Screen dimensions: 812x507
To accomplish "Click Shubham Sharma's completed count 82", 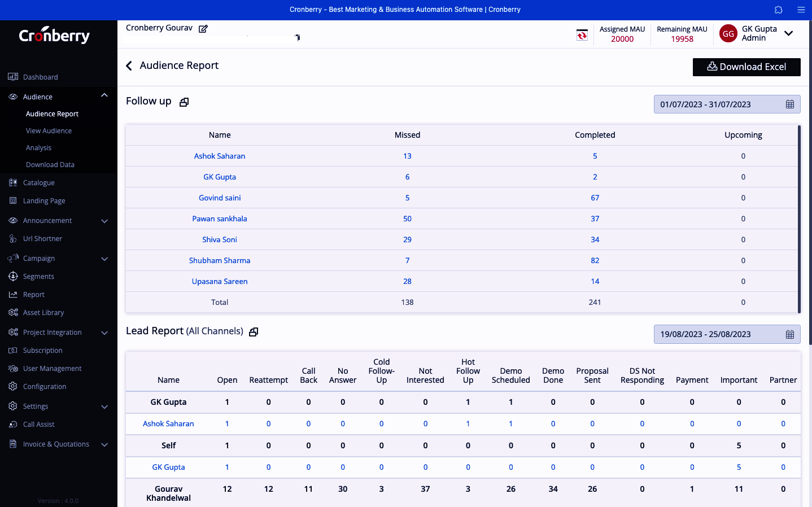I will pyautogui.click(x=595, y=261).
